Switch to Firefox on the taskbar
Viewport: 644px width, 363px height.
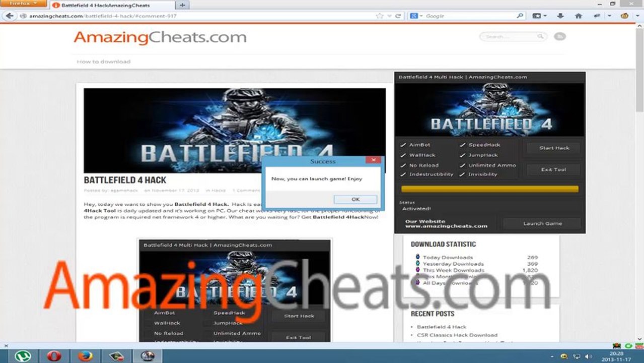(x=85, y=356)
